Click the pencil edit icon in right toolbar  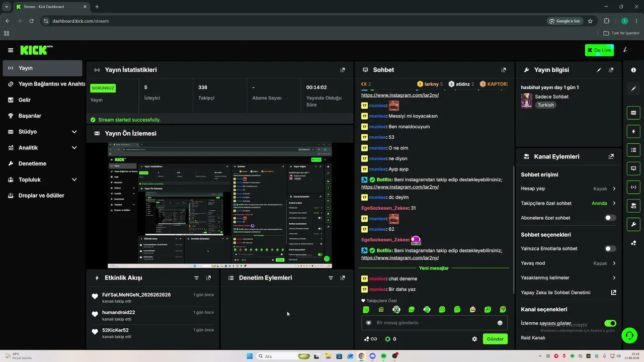633,88
